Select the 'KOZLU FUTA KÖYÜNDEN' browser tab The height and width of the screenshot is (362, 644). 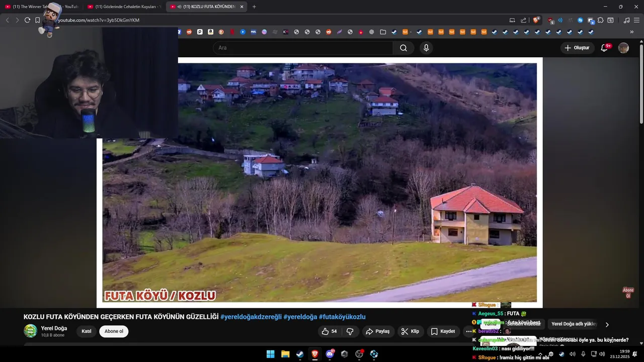(x=205, y=7)
